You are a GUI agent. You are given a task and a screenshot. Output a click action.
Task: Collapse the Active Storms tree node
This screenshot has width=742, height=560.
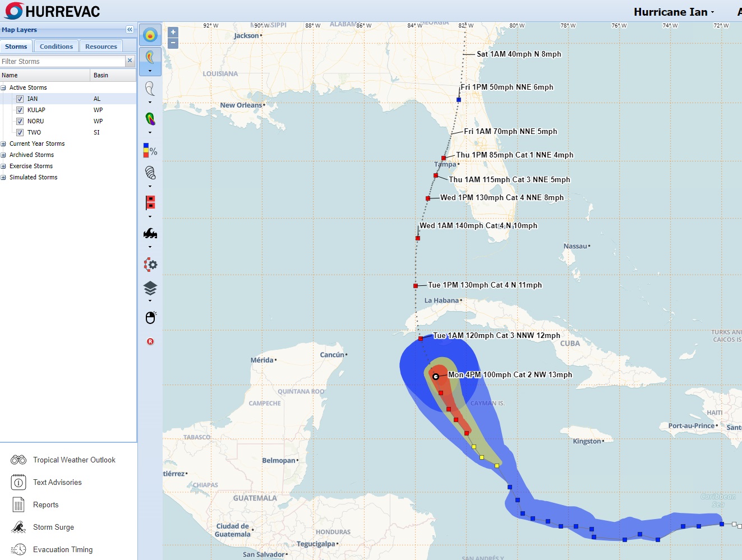pyautogui.click(x=3, y=87)
